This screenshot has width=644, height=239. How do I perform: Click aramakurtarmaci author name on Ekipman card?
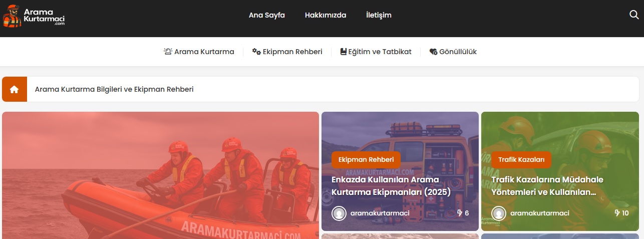click(380, 213)
